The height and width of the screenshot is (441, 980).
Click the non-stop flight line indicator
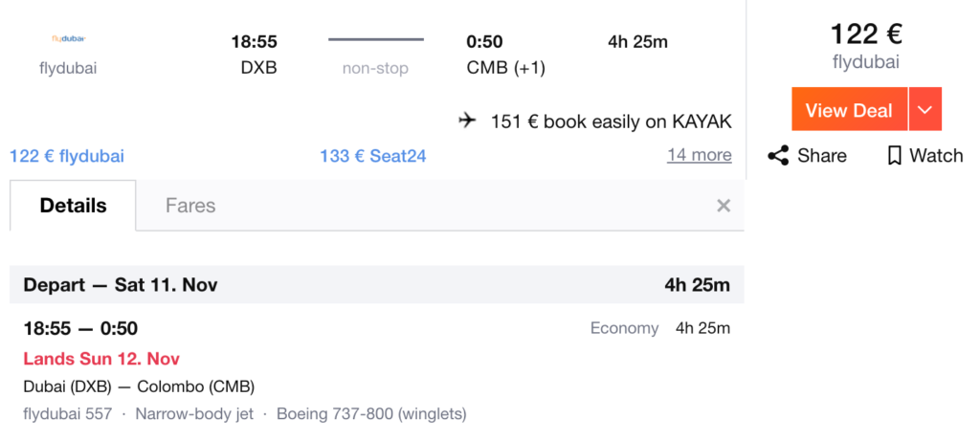click(x=376, y=39)
